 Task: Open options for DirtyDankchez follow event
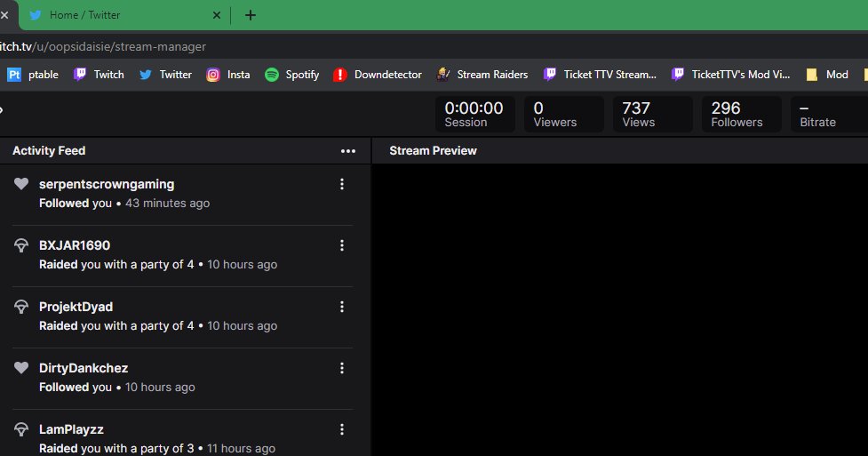pos(341,368)
